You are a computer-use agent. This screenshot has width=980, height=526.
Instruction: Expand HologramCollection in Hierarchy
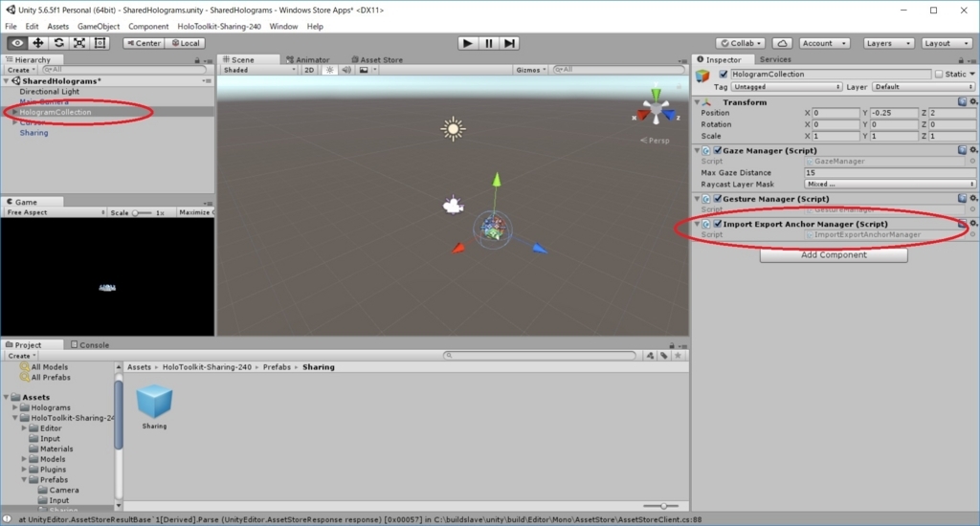(15, 113)
